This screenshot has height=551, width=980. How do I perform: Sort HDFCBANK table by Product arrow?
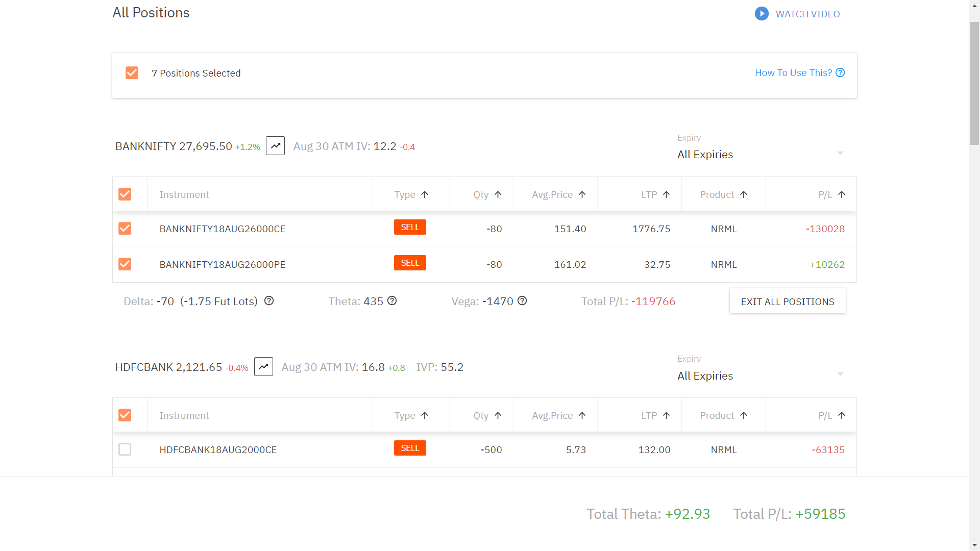coord(744,415)
